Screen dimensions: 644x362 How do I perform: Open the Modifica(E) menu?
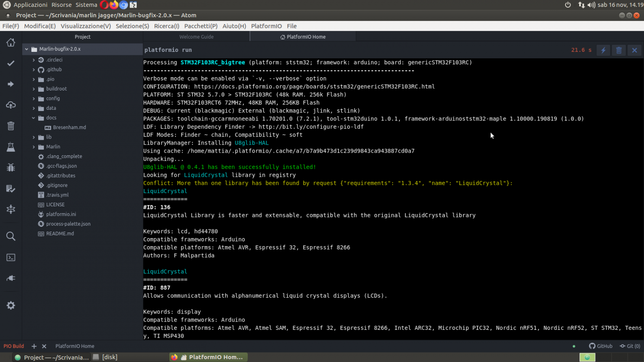[x=40, y=26]
